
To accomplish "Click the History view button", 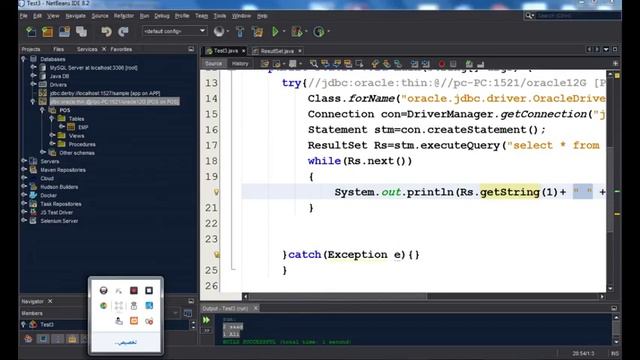I will [240, 64].
